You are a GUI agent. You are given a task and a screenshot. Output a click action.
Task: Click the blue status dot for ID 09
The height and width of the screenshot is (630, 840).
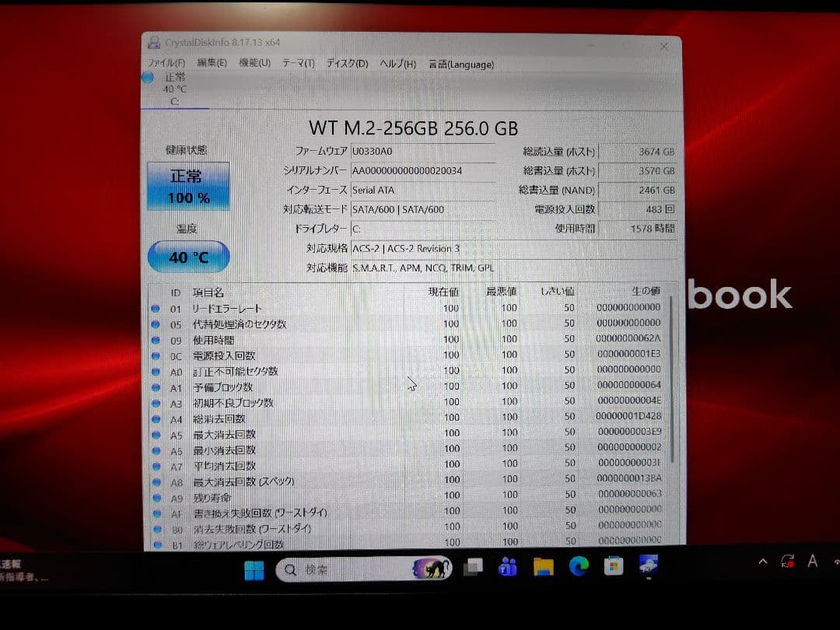click(x=156, y=340)
